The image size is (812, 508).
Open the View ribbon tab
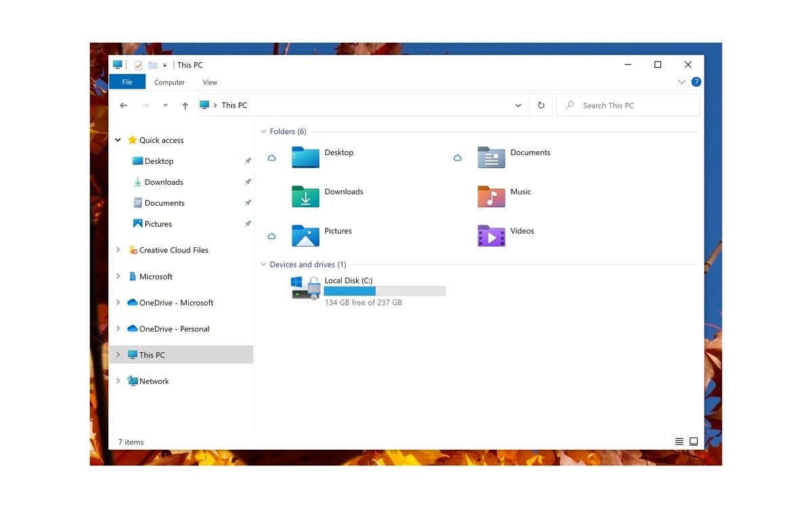point(210,83)
